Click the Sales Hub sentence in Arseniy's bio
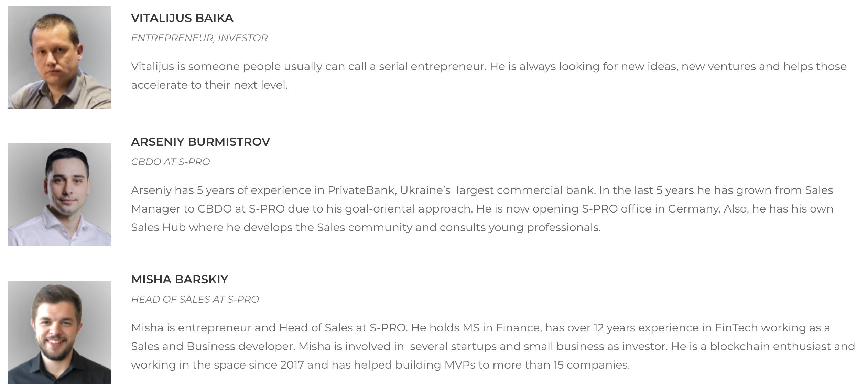Screen dimensions: 868x392 click(366, 227)
